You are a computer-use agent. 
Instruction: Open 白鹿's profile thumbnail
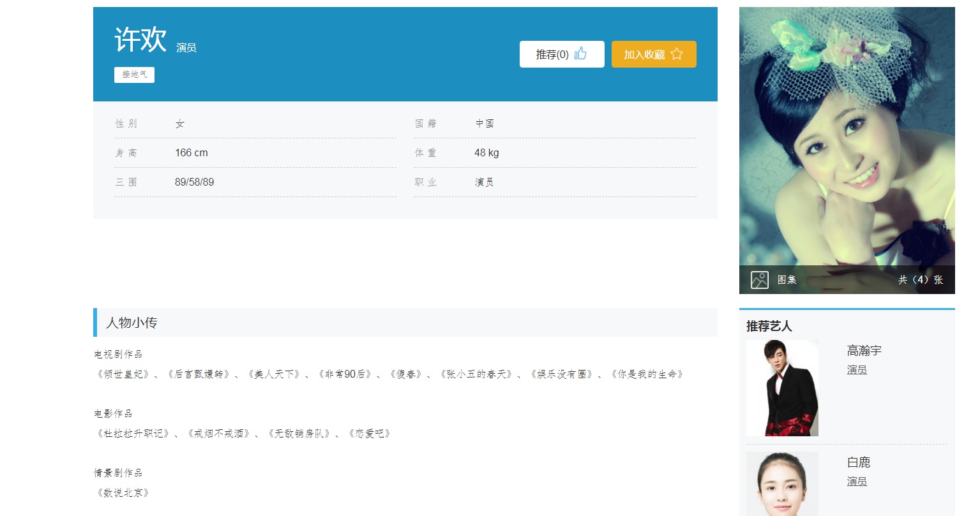(782, 483)
